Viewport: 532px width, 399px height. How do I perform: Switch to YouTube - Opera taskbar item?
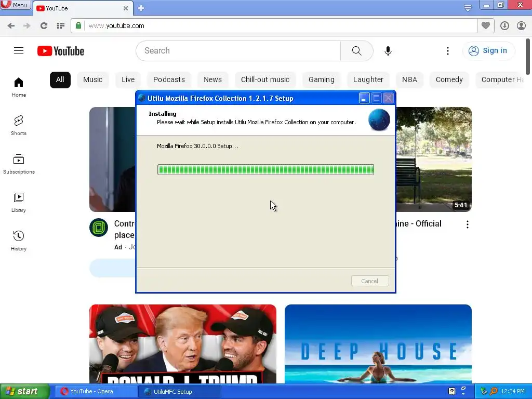click(x=96, y=391)
